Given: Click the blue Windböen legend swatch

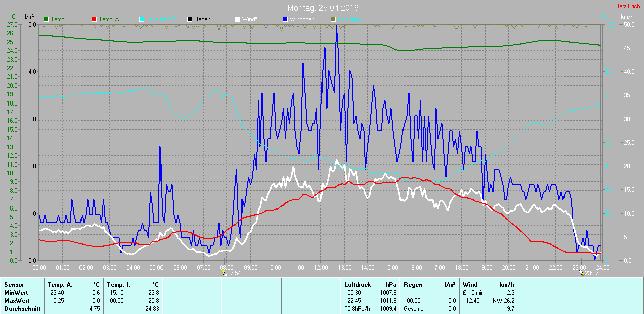Looking at the screenshot, I should [285, 19].
